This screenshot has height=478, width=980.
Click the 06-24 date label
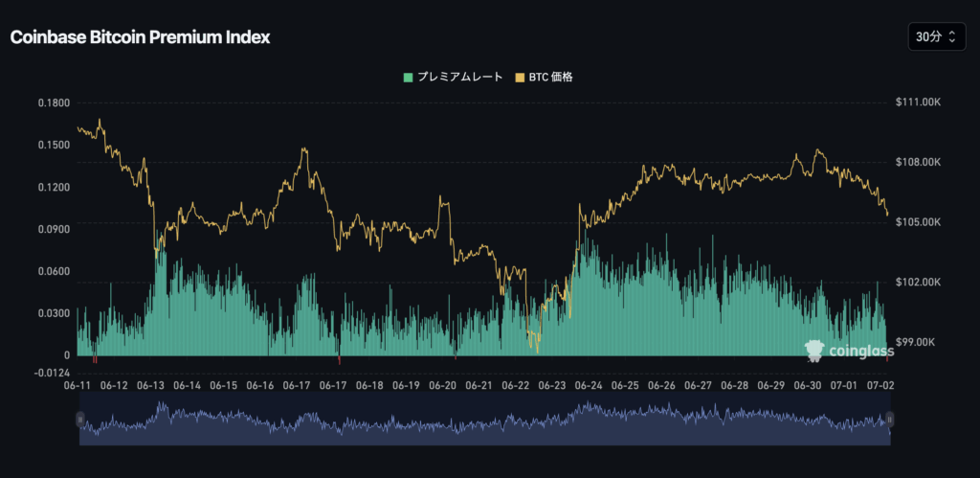tap(590, 385)
